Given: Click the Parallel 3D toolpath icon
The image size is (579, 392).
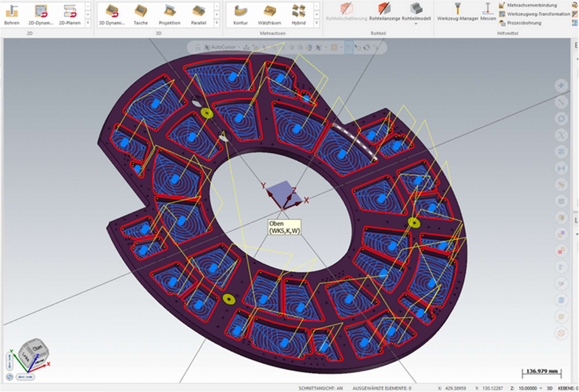Looking at the screenshot, I should pos(198,14).
